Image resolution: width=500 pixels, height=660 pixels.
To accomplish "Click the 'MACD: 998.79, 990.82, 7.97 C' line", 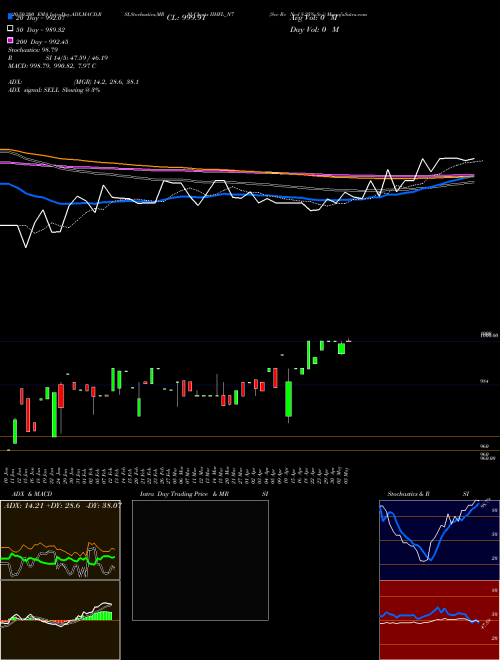I will (x=52, y=66).
